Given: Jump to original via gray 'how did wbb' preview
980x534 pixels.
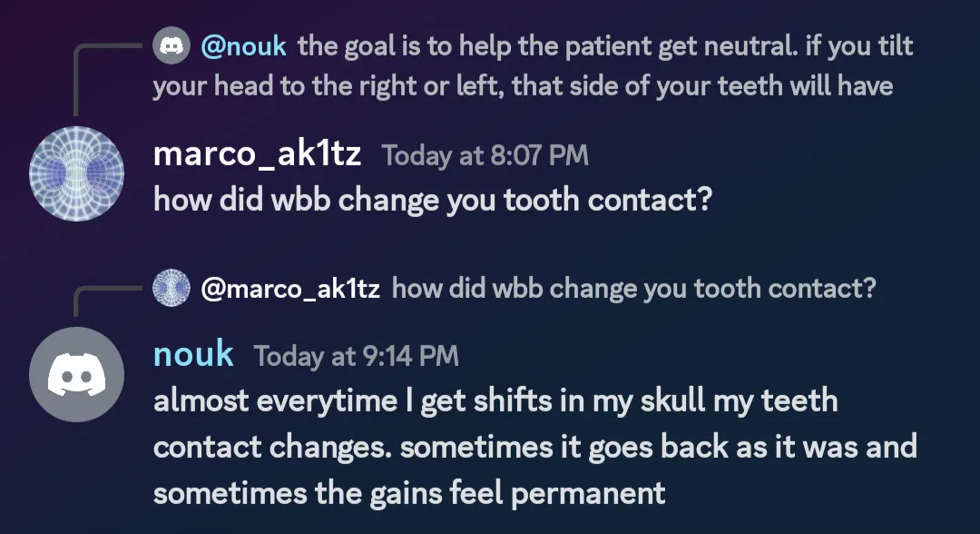Looking at the screenshot, I should click(633, 288).
